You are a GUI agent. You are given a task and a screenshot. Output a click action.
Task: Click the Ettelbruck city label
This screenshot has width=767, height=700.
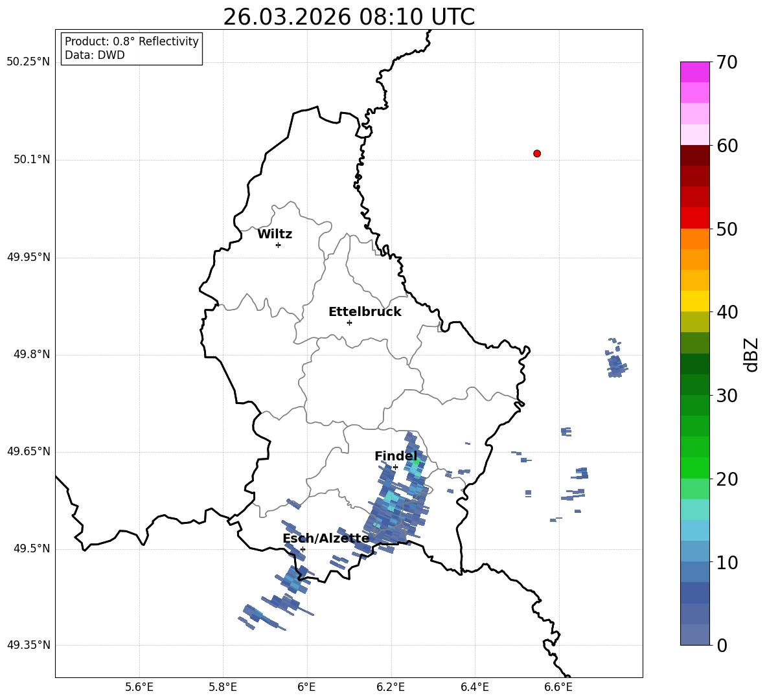tap(365, 312)
